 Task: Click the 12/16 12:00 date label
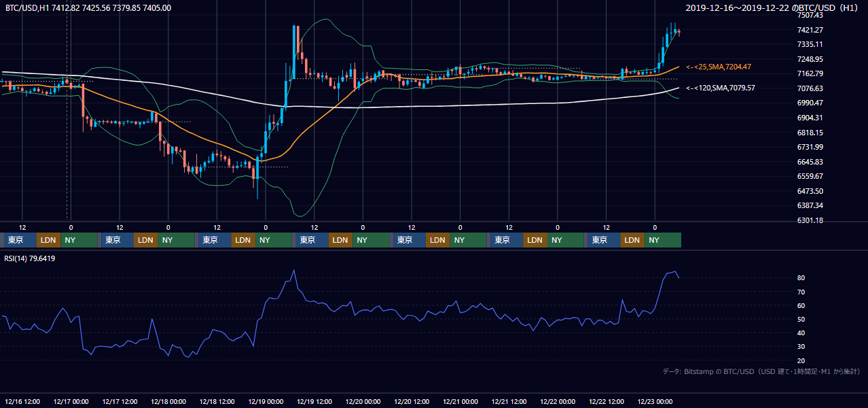point(22,401)
